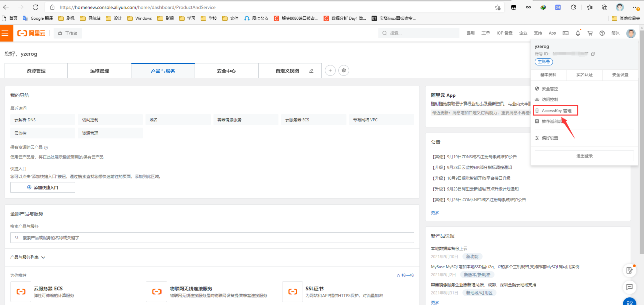Click pencil icon beside 自定义视图 tab
644x305 pixels.
click(311, 70)
